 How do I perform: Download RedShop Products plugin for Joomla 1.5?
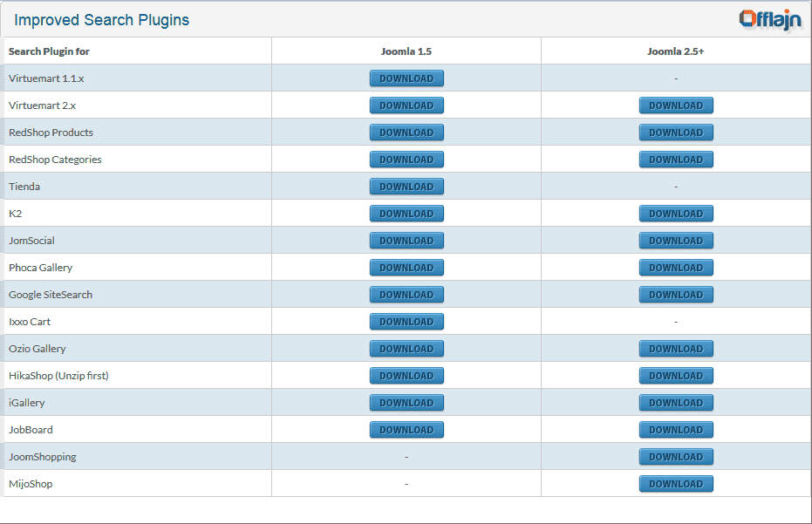click(x=406, y=132)
